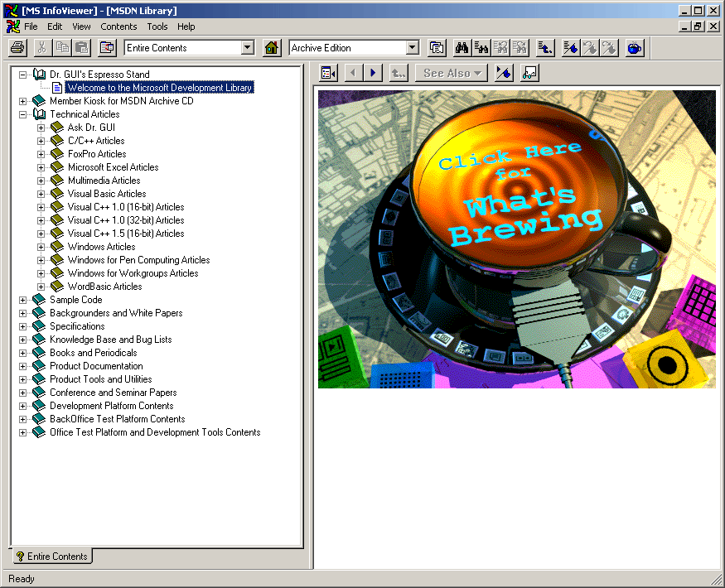
Task: Click the page icon beside Welcome topic
Action: pos(57,87)
